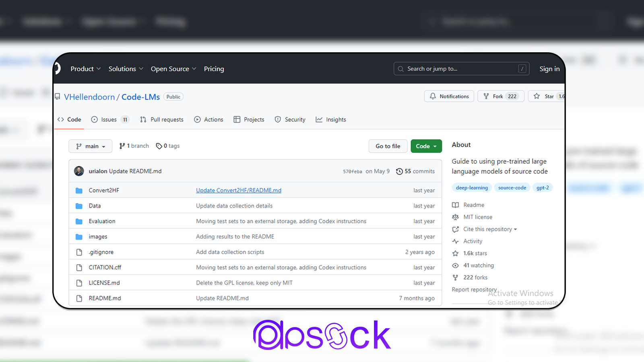Click the Notifications bell button
Image resolution: width=644 pixels, height=362 pixels.
[449, 96]
